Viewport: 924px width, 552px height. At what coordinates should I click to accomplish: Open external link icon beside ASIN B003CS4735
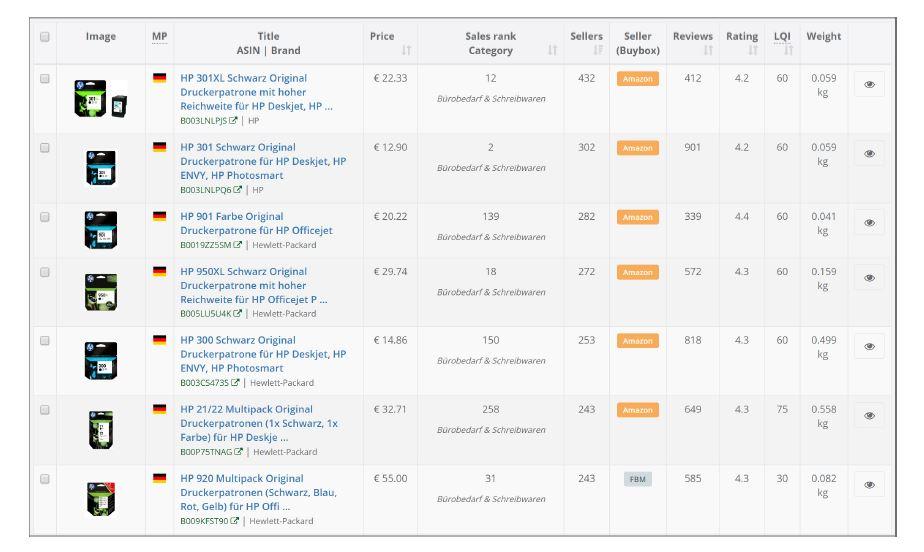pos(235,382)
